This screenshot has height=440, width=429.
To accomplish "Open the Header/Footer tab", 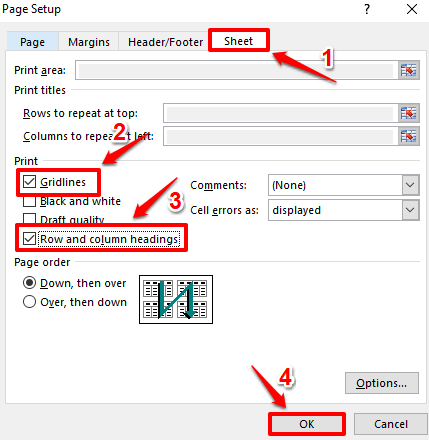I will (x=165, y=42).
